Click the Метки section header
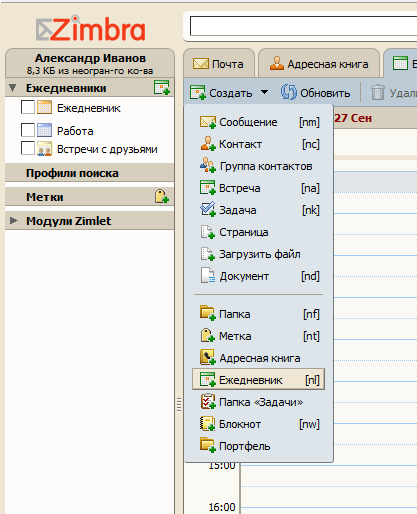Viewport: 417px width, 514px height. [89, 197]
